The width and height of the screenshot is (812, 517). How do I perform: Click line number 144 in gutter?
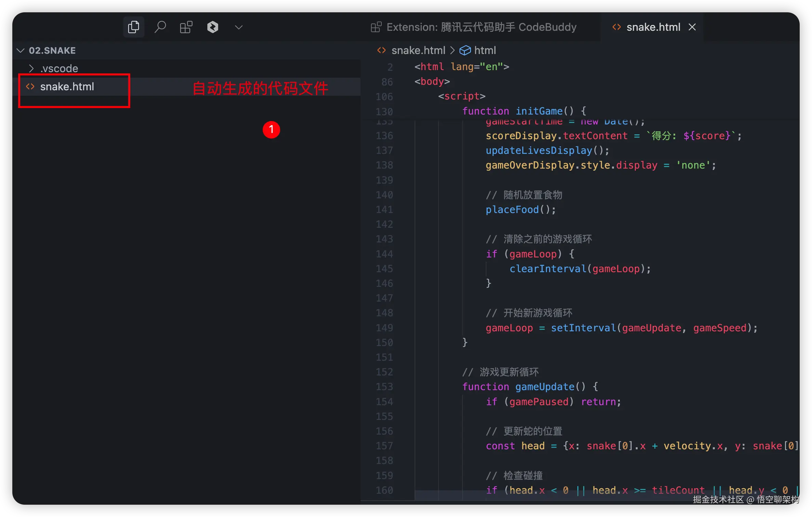(x=384, y=254)
